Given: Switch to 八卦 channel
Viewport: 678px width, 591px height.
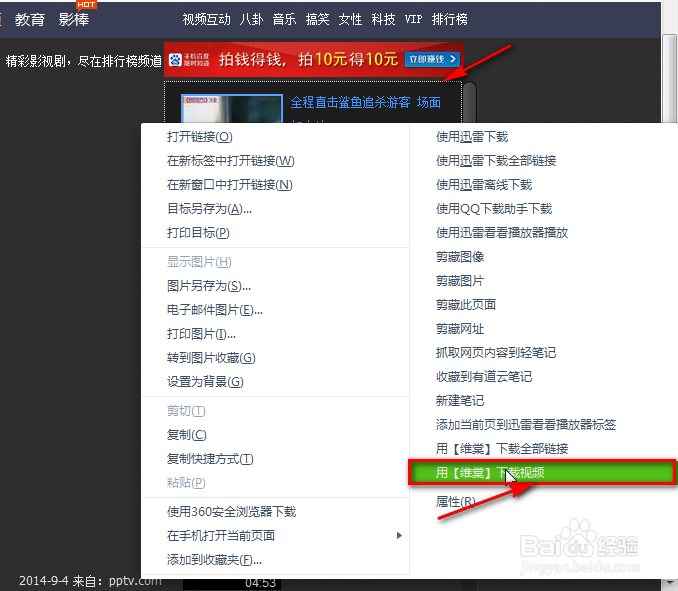Looking at the screenshot, I should [x=252, y=19].
